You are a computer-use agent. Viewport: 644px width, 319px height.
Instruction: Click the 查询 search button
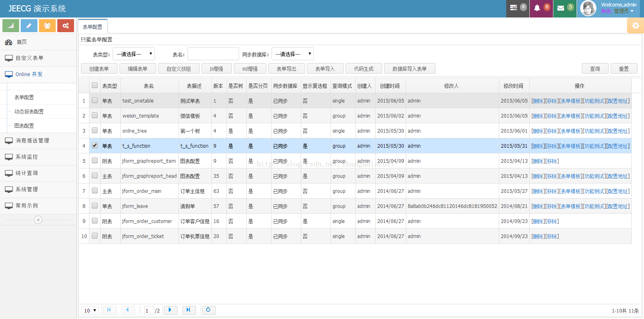tap(595, 69)
